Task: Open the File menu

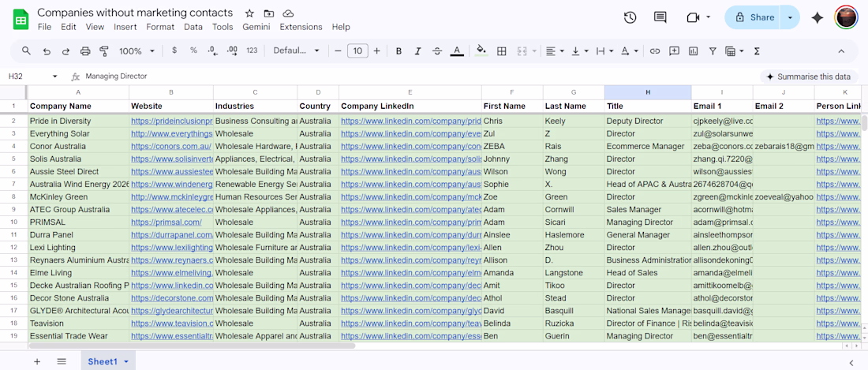Action: point(44,27)
